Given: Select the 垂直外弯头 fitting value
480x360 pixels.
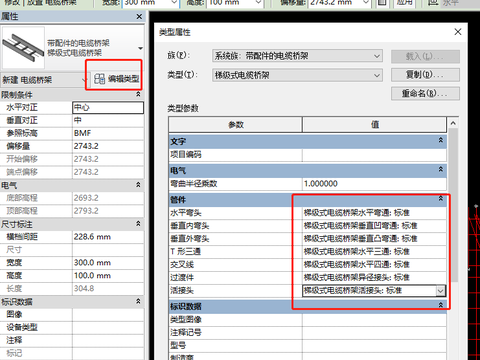Looking at the screenshot, I should [374, 239].
